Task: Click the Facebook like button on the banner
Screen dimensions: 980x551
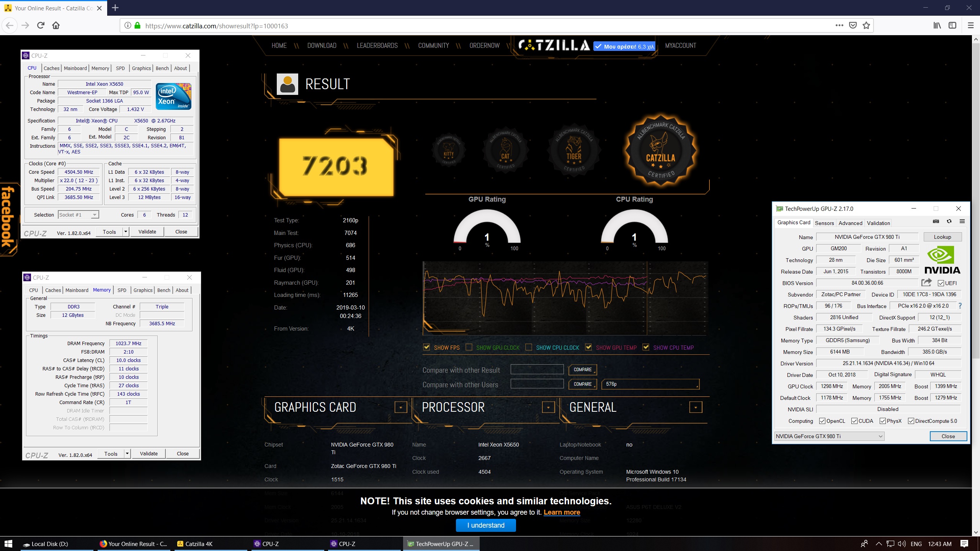Action: [624, 46]
